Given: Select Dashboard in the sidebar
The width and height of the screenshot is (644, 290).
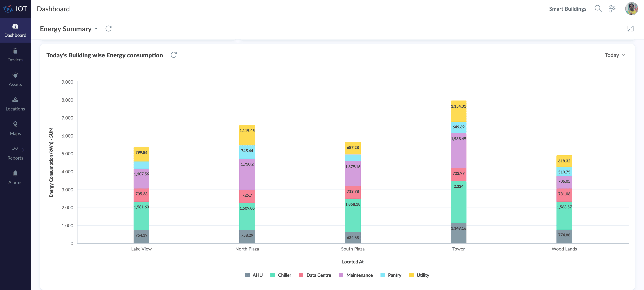Looking at the screenshot, I should pos(15,30).
